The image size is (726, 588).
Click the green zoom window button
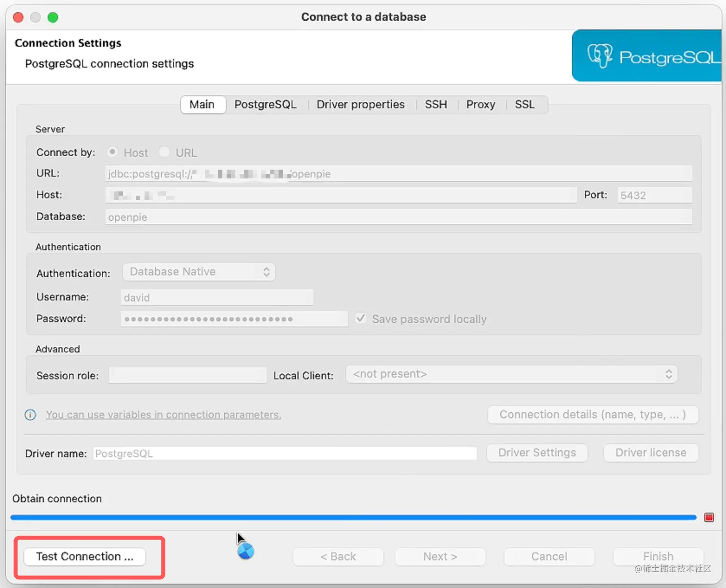coord(53,17)
